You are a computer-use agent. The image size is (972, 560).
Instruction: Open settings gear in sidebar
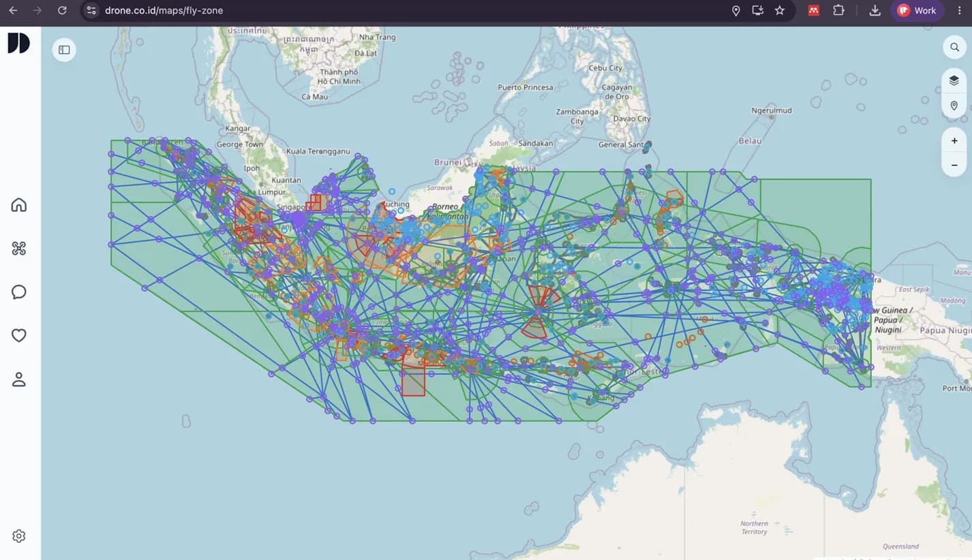point(19,536)
